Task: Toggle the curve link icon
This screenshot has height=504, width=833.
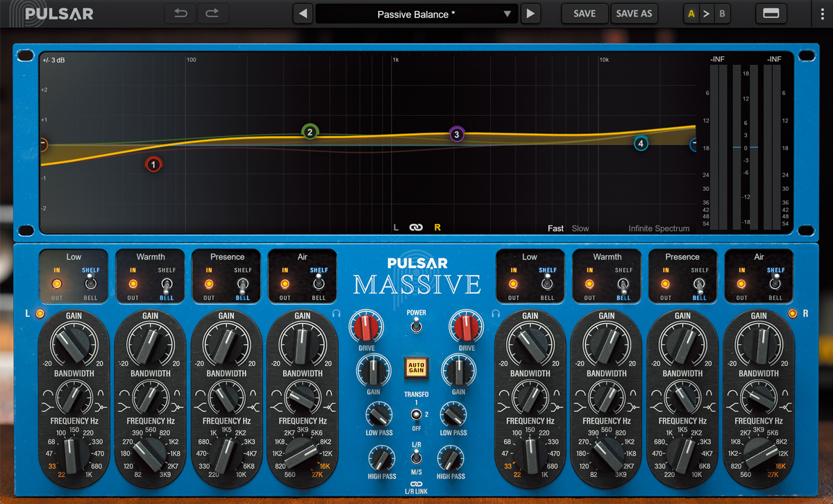Action: point(416,228)
